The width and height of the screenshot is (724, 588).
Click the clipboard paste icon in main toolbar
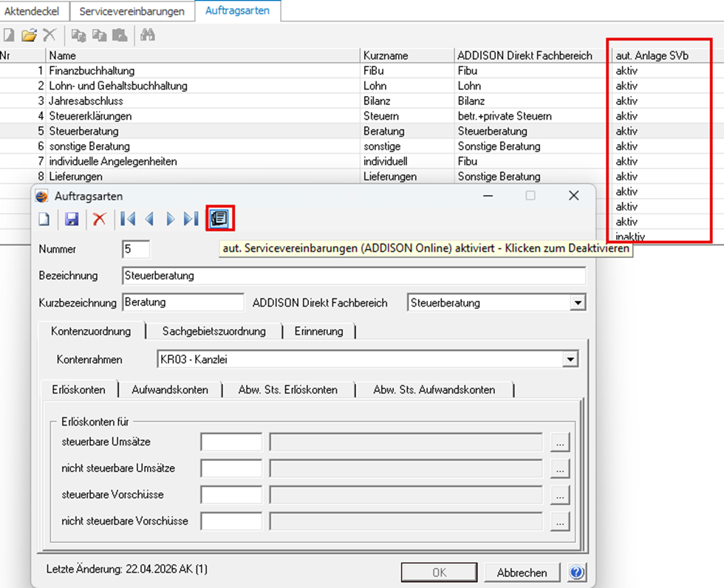[x=120, y=35]
